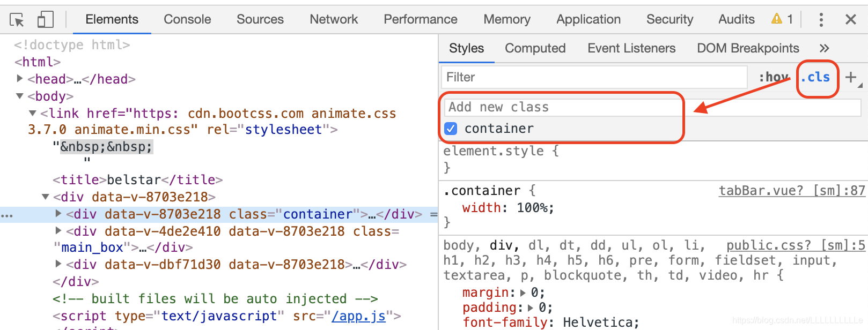Open the Memory tab

click(x=507, y=19)
